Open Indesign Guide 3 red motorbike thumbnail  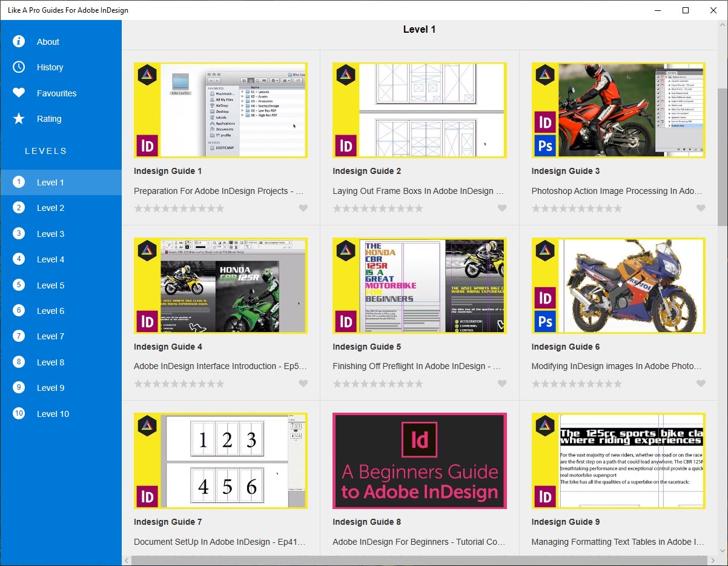(618, 110)
